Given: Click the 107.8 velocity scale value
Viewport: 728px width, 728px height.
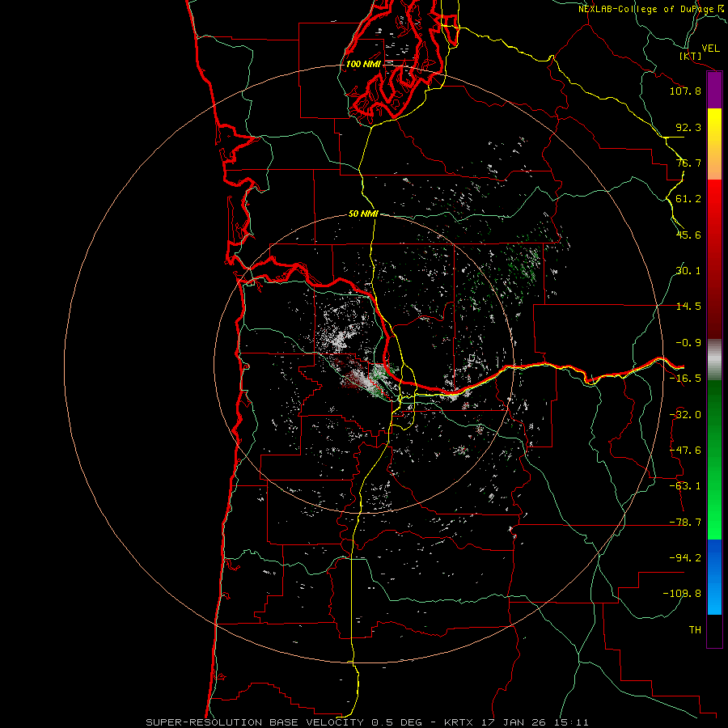Looking at the screenshot, I should tap(685, 91).
